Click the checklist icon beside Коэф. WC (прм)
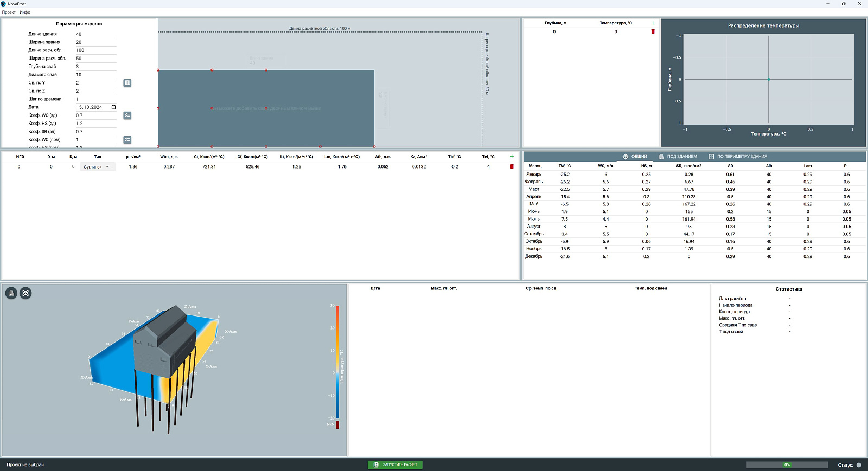The width and height of the screenshot is (868, 471). coord(127,140)
